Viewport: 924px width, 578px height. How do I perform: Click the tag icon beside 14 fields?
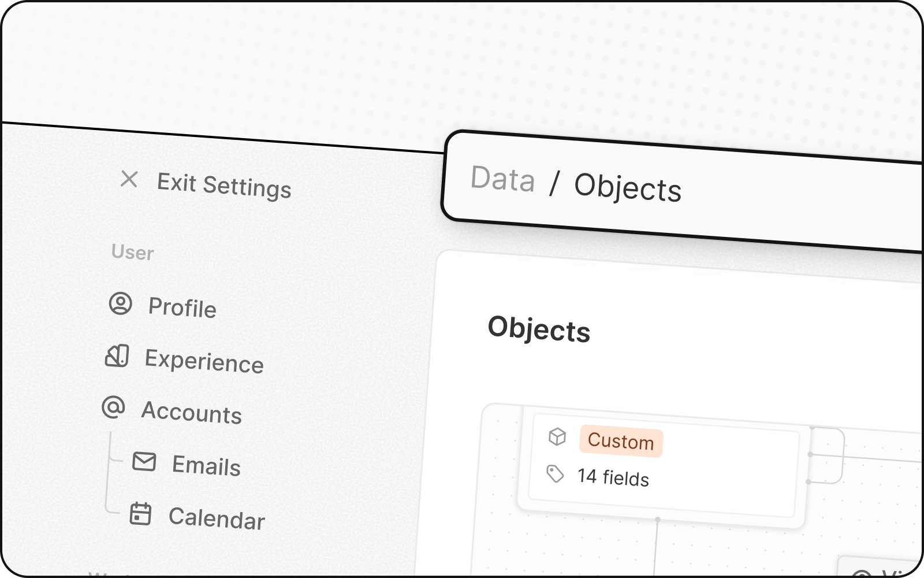click(x=555, y=474)
